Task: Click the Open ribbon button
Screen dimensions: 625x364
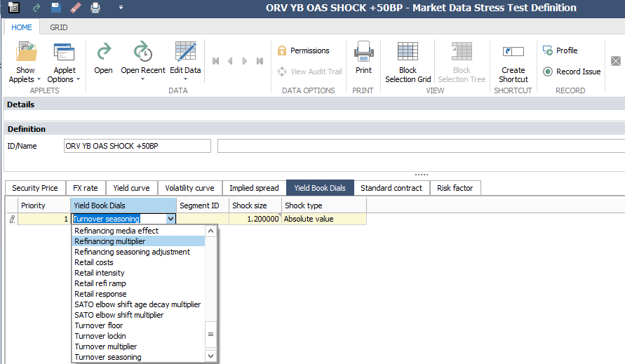Action: (x=103, y=59)
